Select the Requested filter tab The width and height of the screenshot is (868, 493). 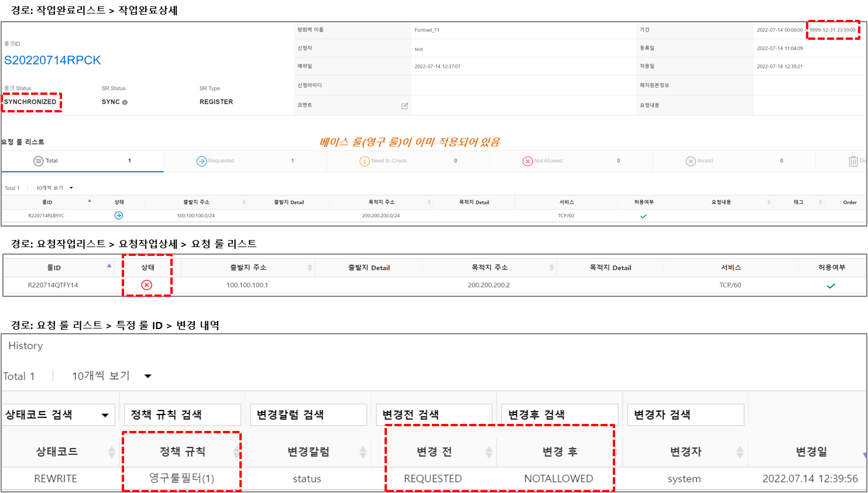click(x=245, y=161)
